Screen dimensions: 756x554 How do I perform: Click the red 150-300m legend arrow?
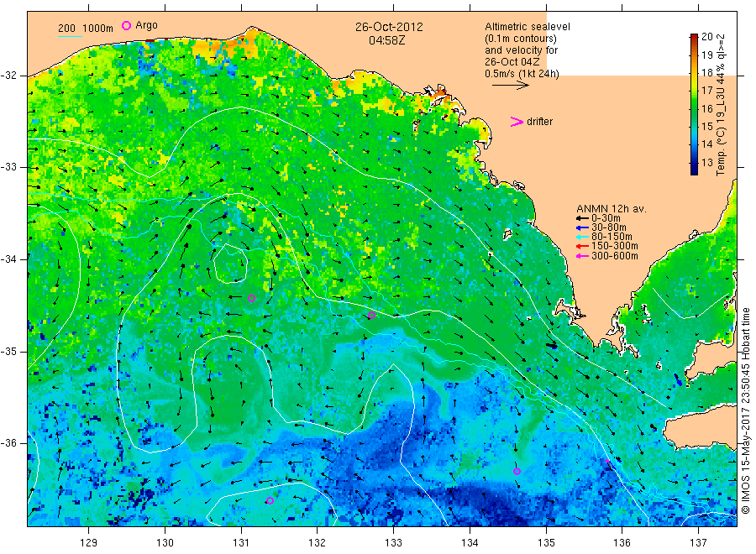583,247
